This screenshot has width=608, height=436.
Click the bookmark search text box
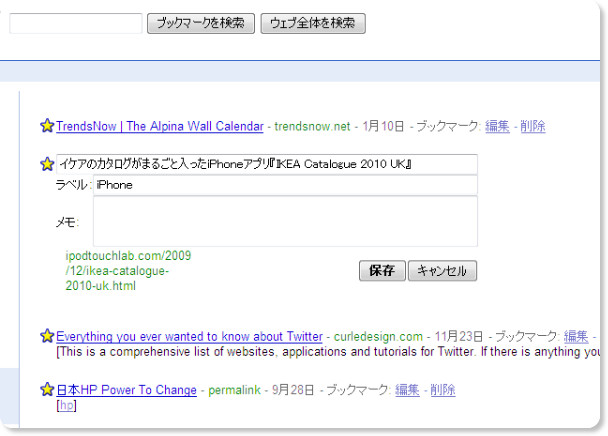76,23
